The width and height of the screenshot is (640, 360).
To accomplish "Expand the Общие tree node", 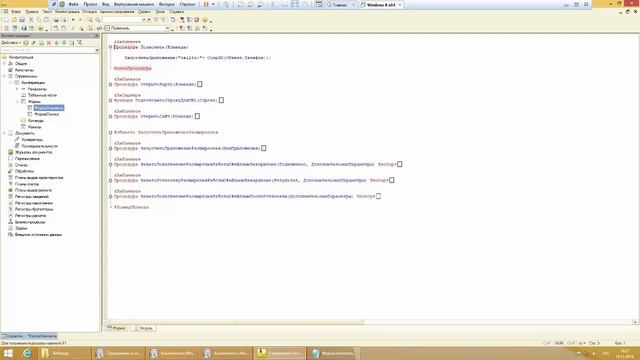I will (4, 64).
